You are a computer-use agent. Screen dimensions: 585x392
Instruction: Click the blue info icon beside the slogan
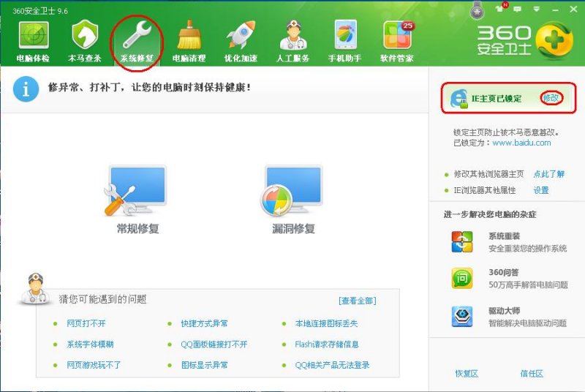[26, 88]
